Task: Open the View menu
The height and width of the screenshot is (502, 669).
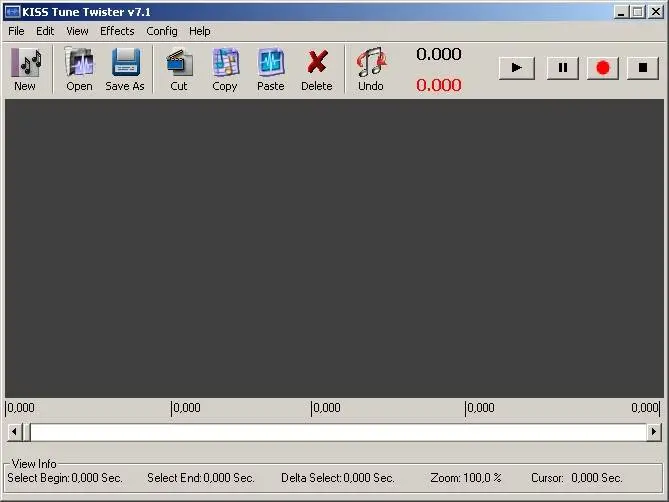Action: pyautogui.click(x=77, y=31)
